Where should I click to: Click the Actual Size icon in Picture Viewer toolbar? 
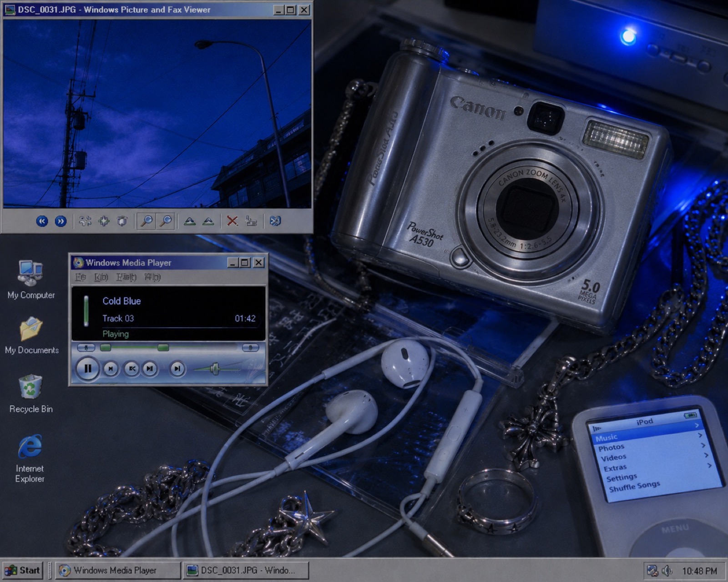point(104,221)
